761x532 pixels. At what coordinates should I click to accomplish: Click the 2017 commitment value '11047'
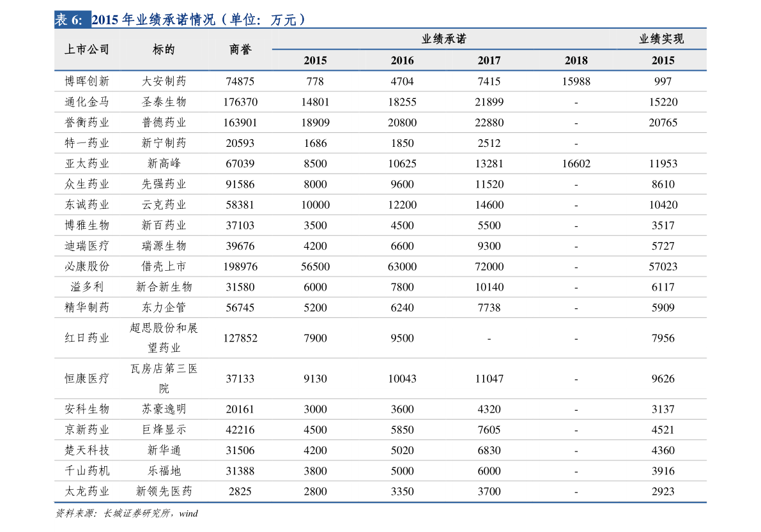[489, 379]
